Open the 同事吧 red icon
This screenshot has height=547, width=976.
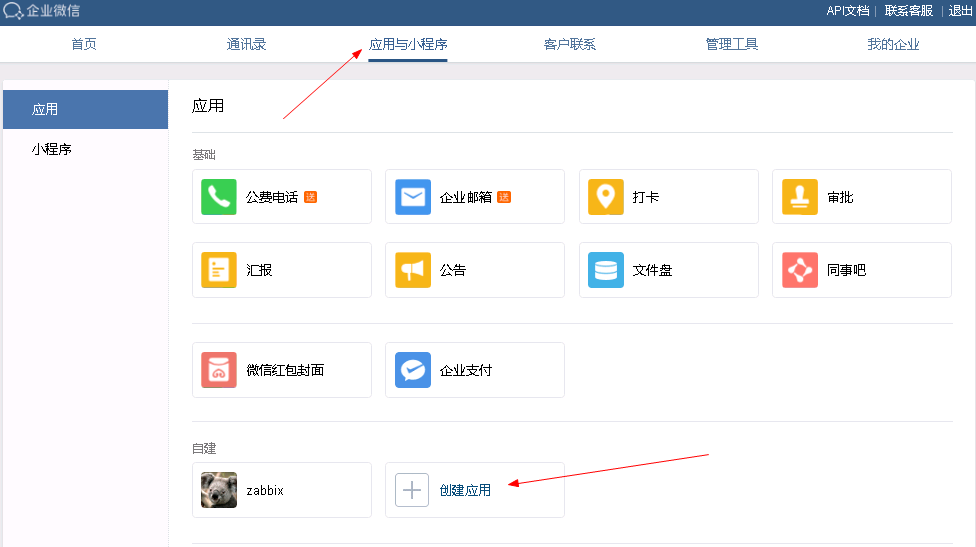coord(800,270)
